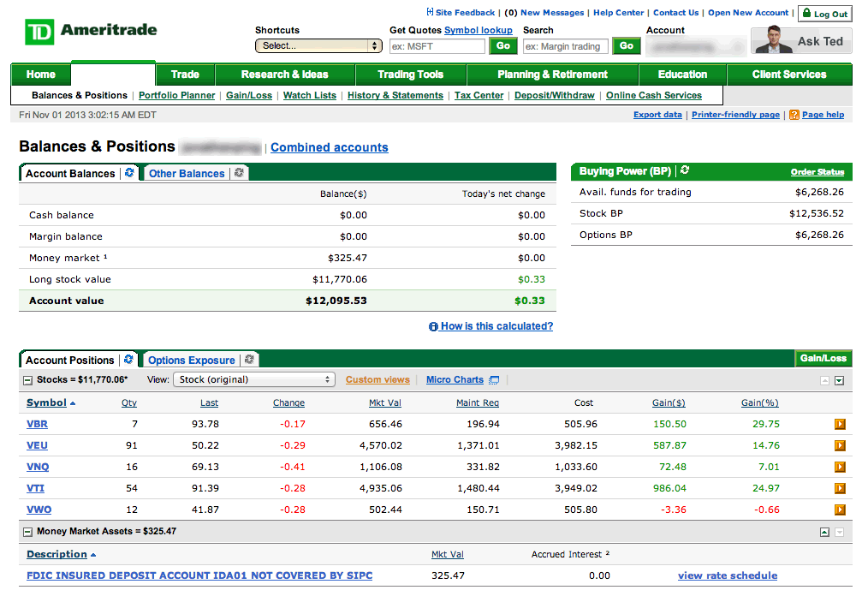868x602 pixels.
Task: Refresh the Buying Power panel
Action: click(685, 170)
